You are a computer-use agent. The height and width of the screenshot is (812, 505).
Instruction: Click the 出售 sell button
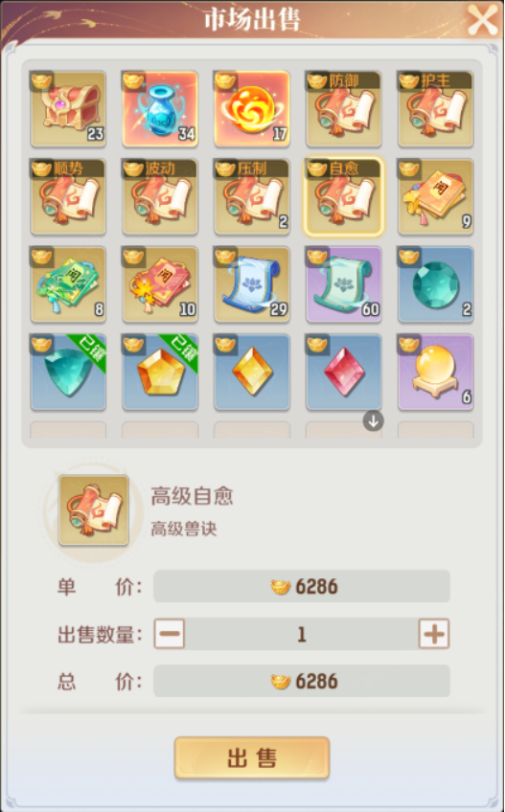252,758
